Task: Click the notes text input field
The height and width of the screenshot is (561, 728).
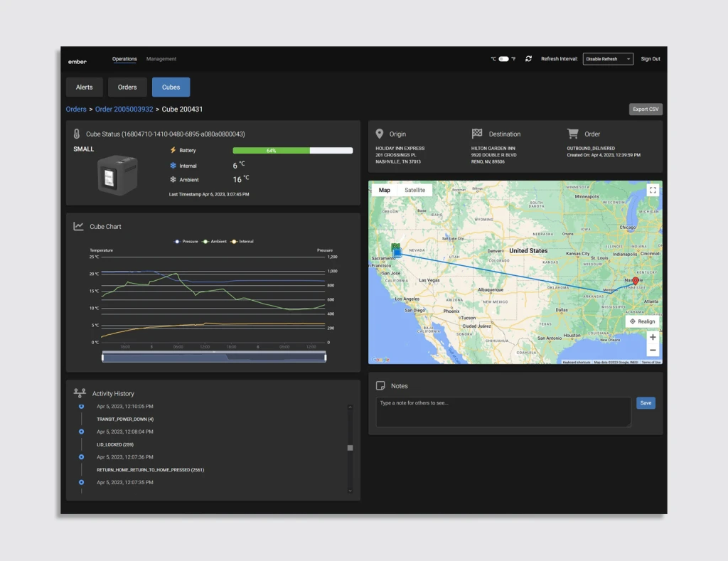Action: [x=503, y=412]
